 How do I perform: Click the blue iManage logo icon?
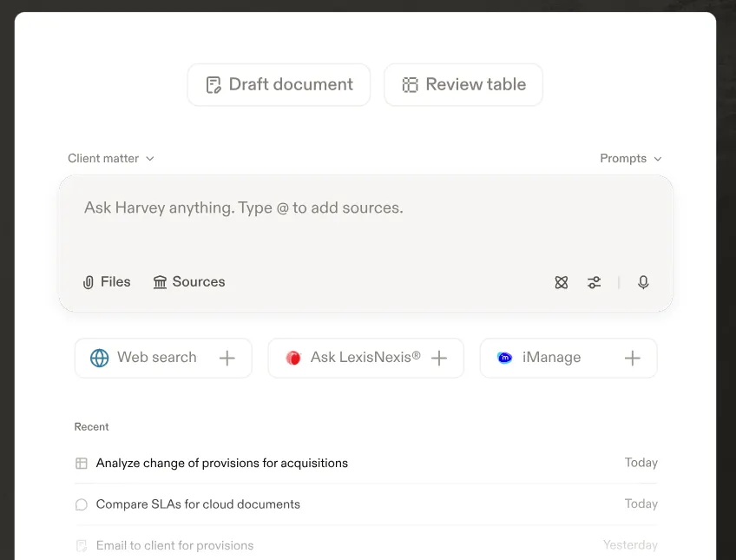[x=504, y=358]
